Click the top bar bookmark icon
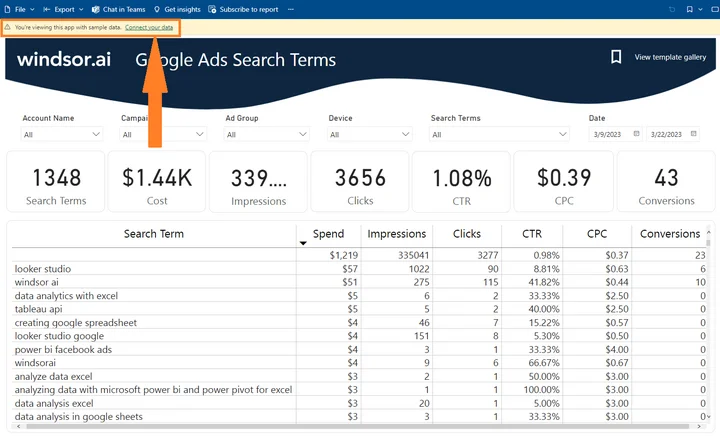Viewport: 720px width, 437px height. 689,9
